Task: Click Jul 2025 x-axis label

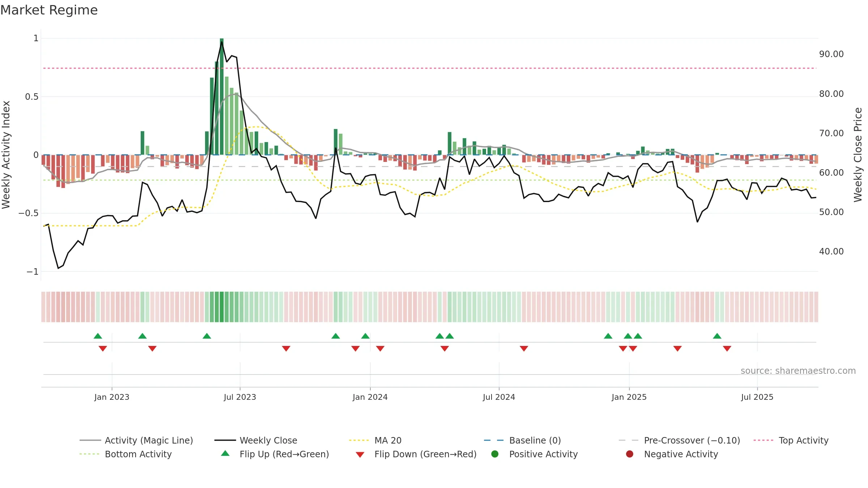Action: pos(757,397)
